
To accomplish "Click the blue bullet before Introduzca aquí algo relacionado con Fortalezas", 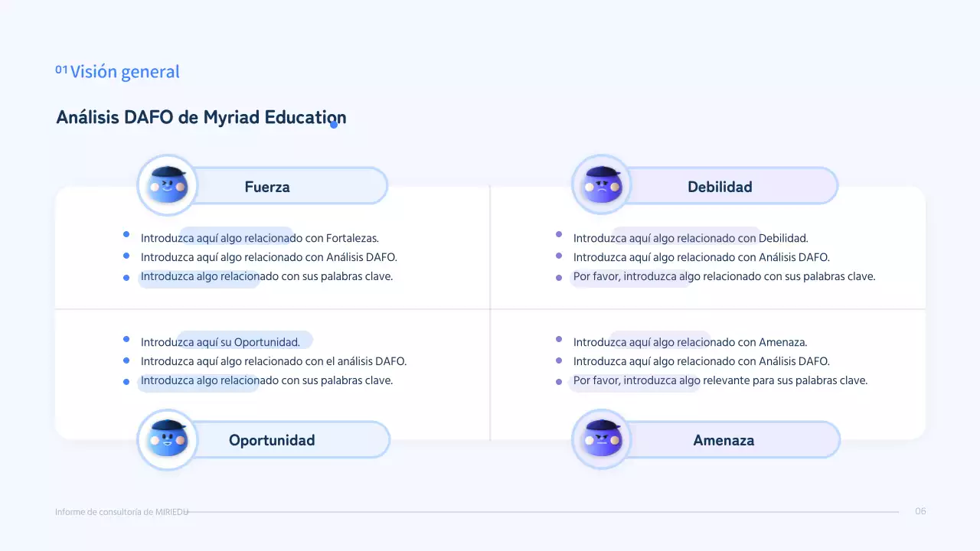I will tap(126, 235).
